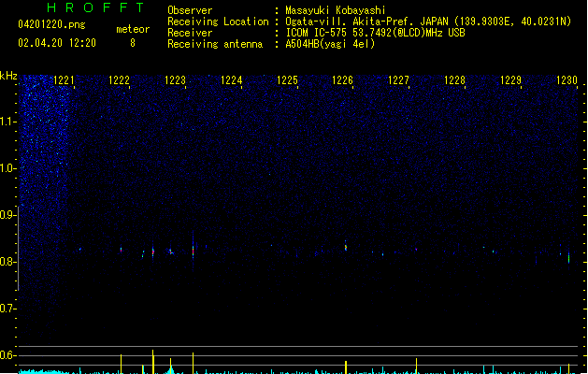Click the 'Receiving antenna' label
The image size is (588, 374).
point(215,44)
